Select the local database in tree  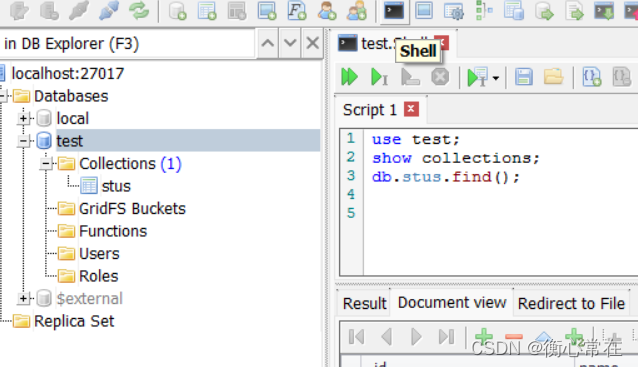tap(72, 118)
